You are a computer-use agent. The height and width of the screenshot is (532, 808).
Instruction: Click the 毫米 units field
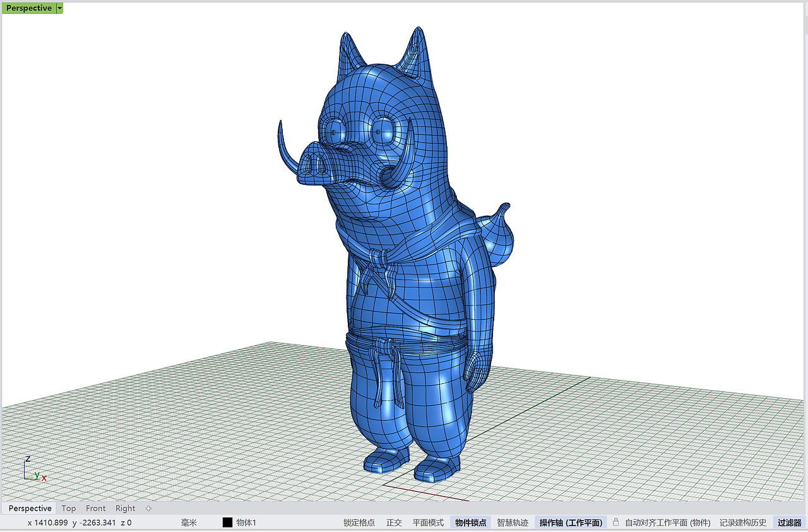pyautogui.click(x=189, y=523)
